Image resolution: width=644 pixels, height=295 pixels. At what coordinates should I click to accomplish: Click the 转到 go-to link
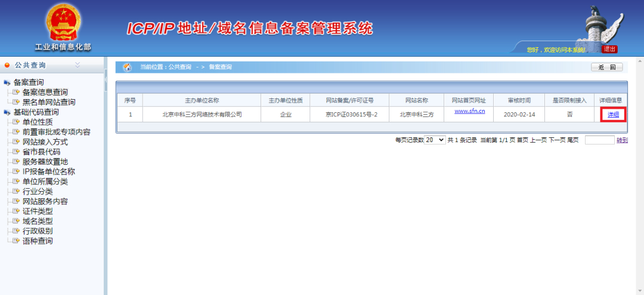(x=622, y=140)
